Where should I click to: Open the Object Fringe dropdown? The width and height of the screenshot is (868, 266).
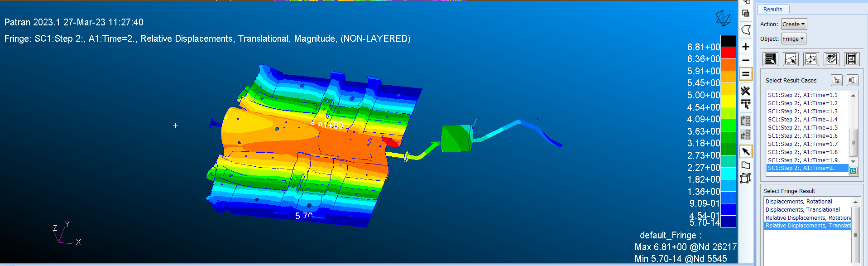[793, 39]
